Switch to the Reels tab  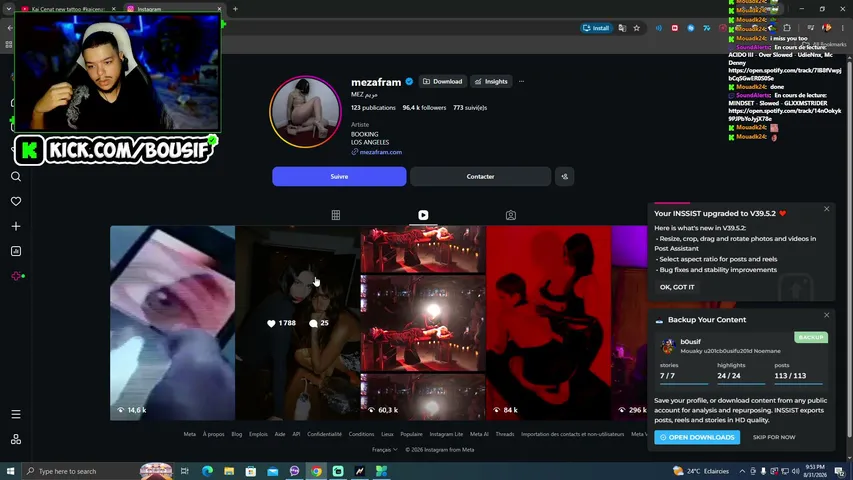(423, 215)
